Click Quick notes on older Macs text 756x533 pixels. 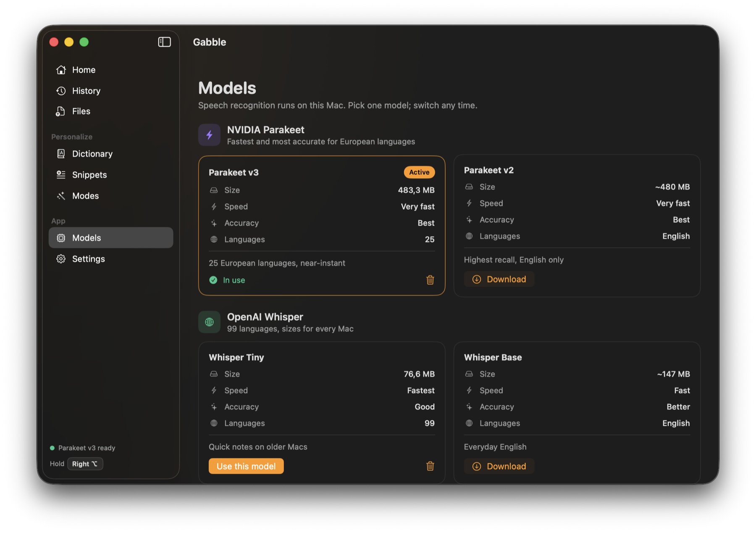(258, 447)
